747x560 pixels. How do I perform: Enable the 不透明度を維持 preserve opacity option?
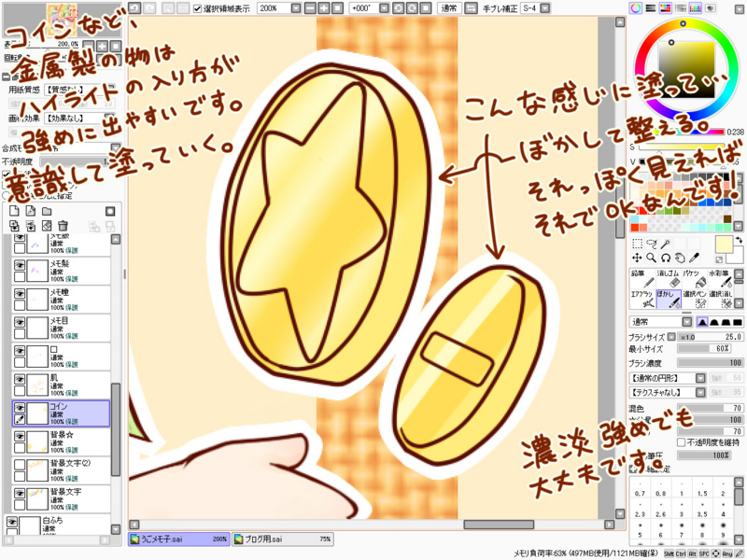[680, 441]
